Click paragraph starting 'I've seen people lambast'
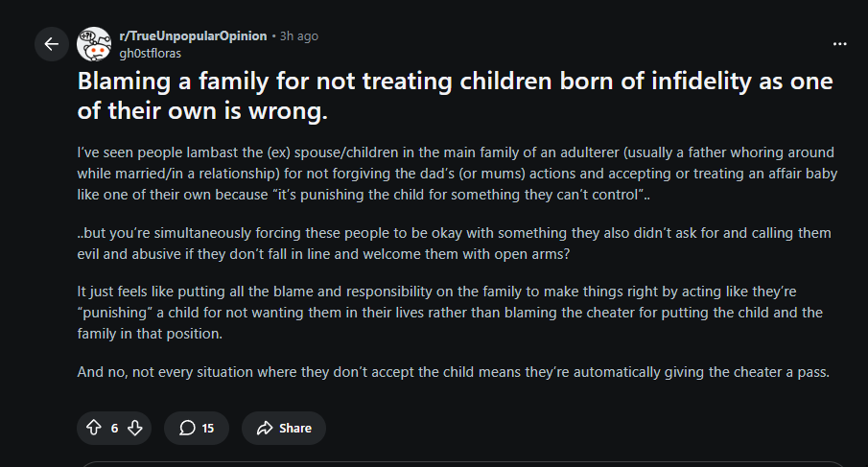The image size is (868, 467). pyautogui.click(x=457, y=174)
